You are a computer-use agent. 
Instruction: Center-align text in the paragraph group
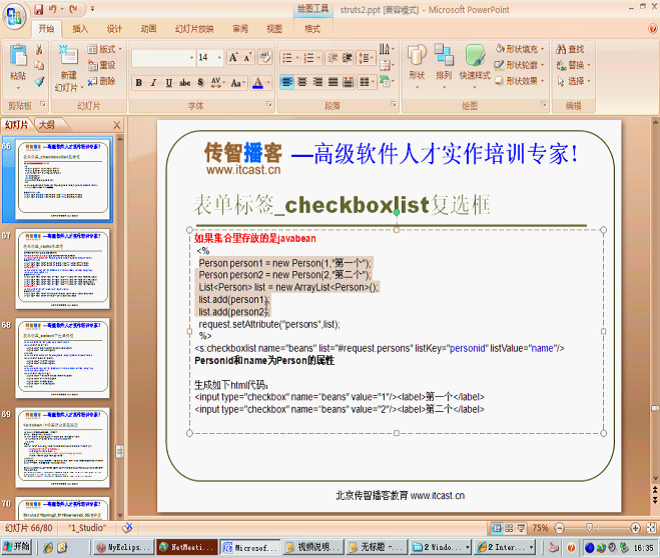point(302,82)
